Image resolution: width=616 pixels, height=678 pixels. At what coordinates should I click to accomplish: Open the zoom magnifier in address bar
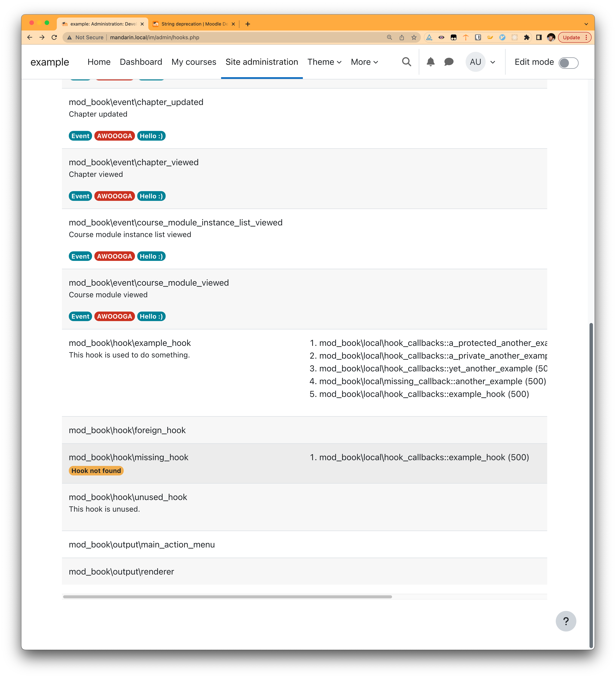(x=389, y=37)
